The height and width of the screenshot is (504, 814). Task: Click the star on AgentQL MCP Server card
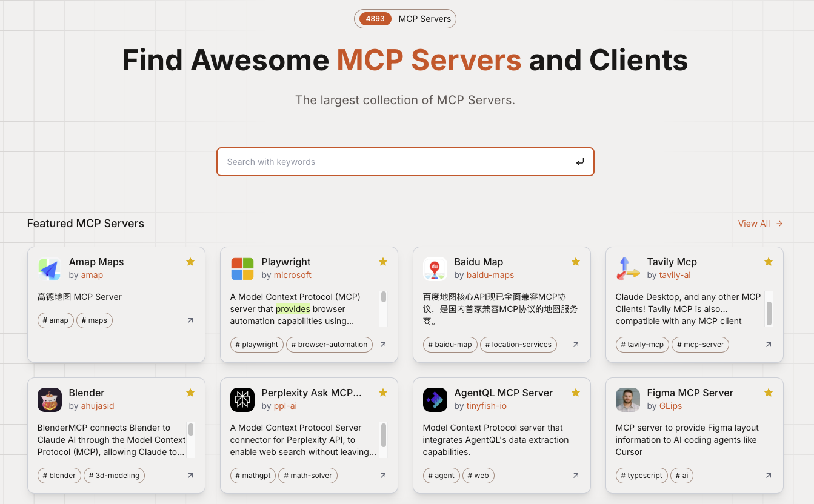point(576,393)
